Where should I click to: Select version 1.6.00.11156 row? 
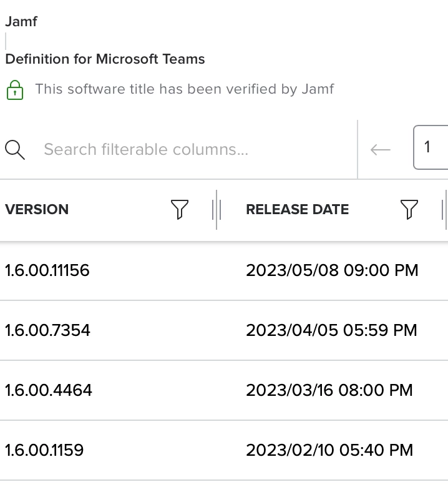[x=224, y=270]
